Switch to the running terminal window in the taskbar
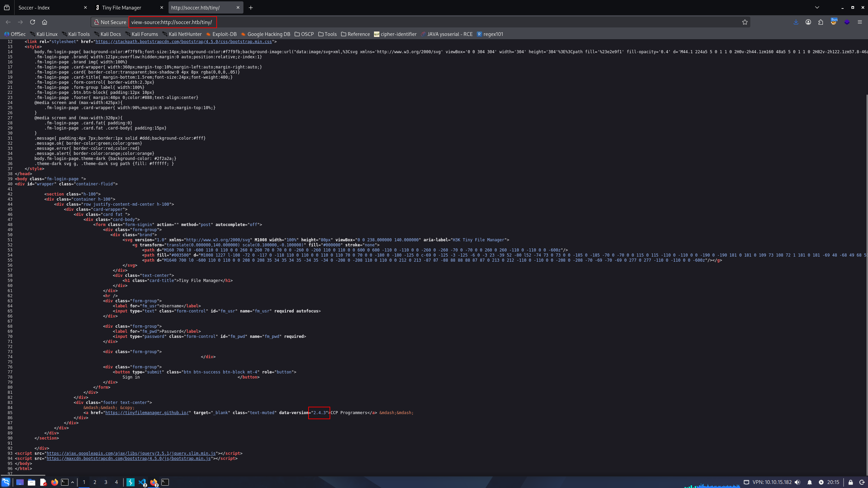868x488 pixels. coord(165,482)
